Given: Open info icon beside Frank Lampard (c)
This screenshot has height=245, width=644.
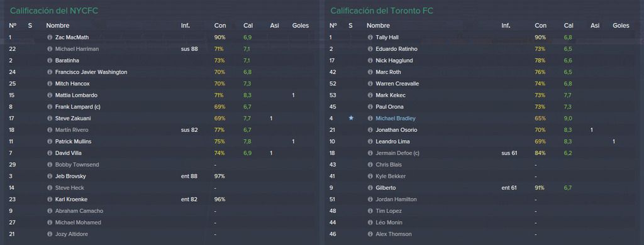Looking at the screenshot, I should (x=50, y=107).
